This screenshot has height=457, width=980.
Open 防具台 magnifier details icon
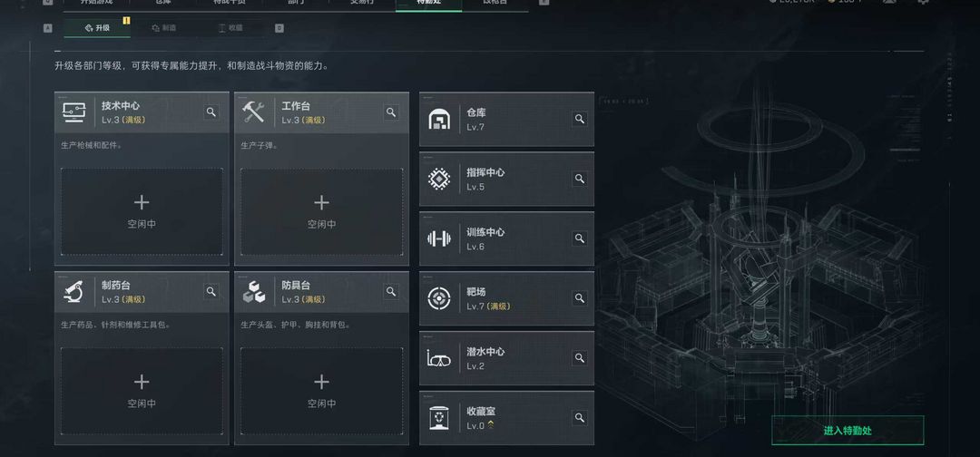click(391, 292)
